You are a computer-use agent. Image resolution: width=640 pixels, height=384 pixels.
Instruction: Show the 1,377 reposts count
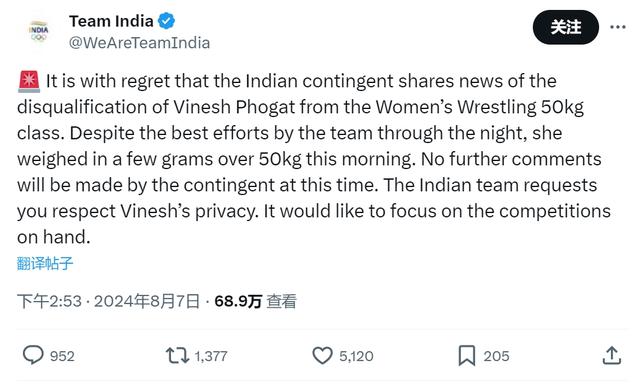pos(211,356)
